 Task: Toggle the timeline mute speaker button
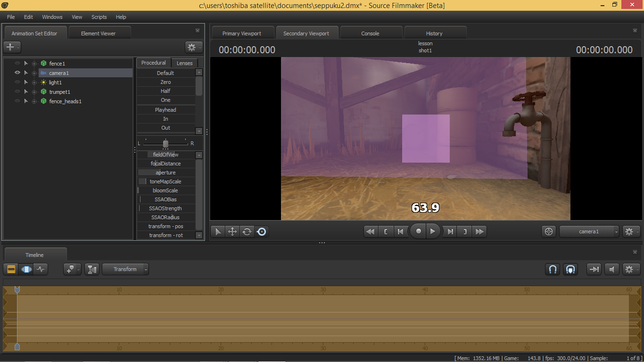(x=611, y=269)
